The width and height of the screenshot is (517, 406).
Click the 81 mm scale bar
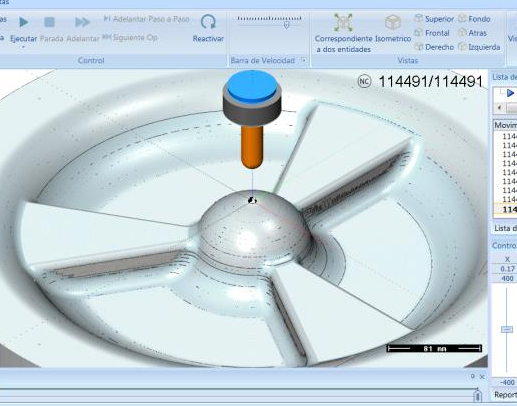click(x=434, y=348)
